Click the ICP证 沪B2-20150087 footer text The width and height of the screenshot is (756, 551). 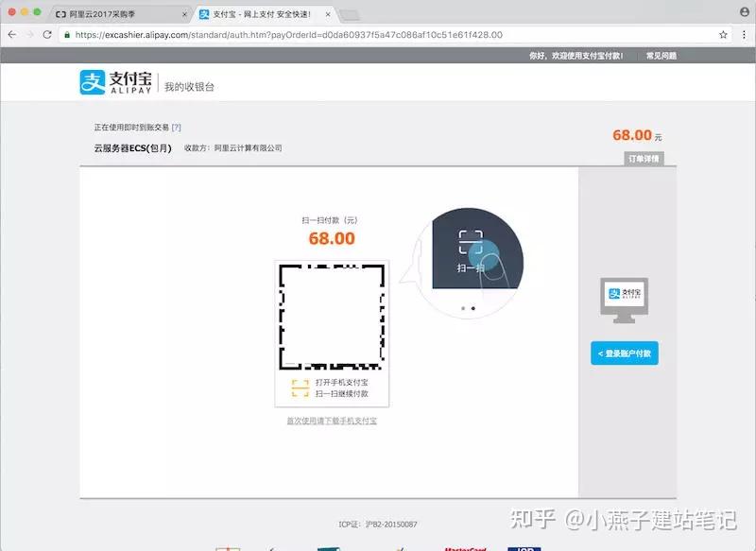(x=378, y=524)
